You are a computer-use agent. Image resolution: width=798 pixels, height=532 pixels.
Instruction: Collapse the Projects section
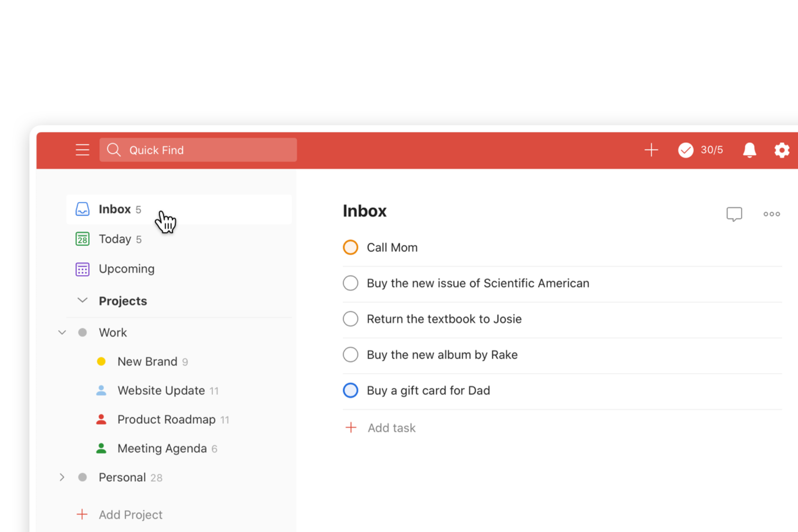coord(82,300)
